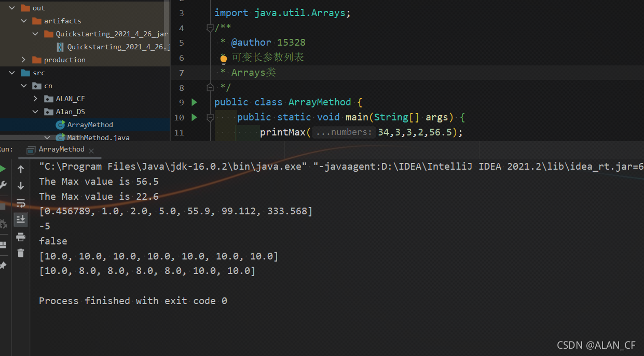This screenshot has width=644, height=356.
Task: Click the java.exe command line output
Action: [x=341, y=167]
